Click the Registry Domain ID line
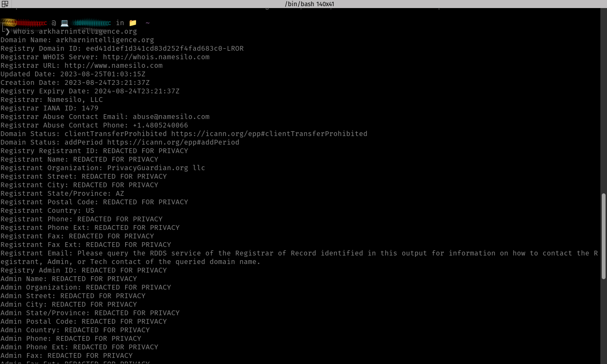The width and height of the screenshot is (607, 364). 122,48
